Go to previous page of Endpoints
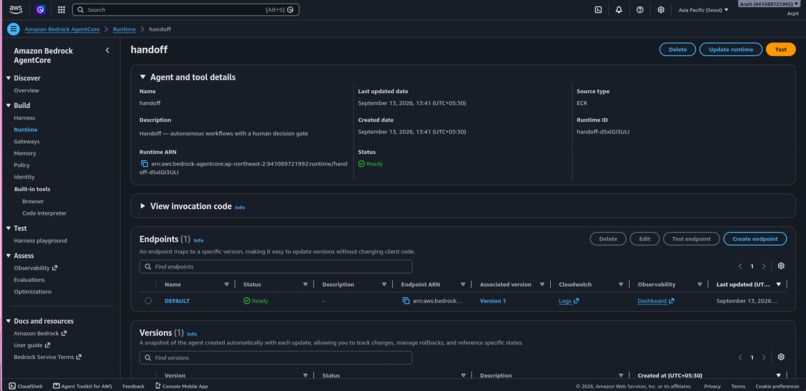Image resolution: width=806 pixels, height=391 pixels. click(740, 266)
